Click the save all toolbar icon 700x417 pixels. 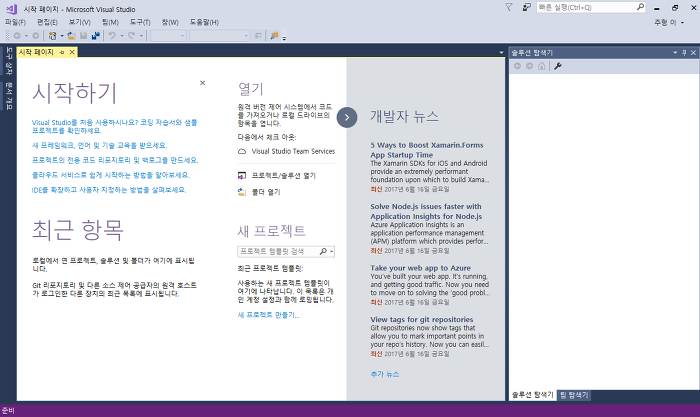(96, 36)
